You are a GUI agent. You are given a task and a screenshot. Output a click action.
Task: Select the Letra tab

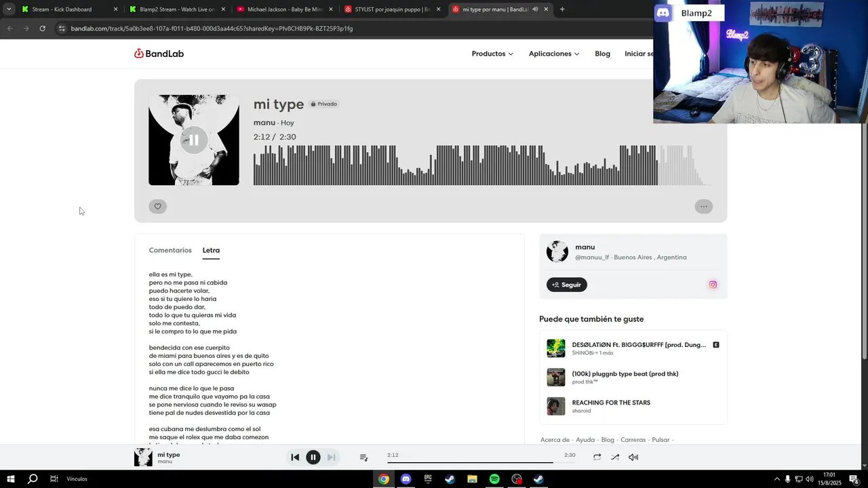click(211, 250)
